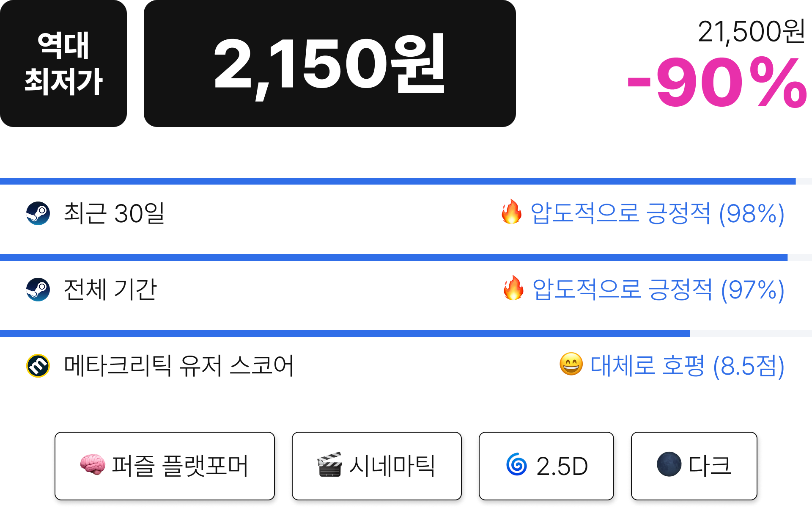Viewport: 812px width, 508px height.
Task: Open the 압도적으로 긍정적 (98%) review link
Action: click(x=657, y=213)
